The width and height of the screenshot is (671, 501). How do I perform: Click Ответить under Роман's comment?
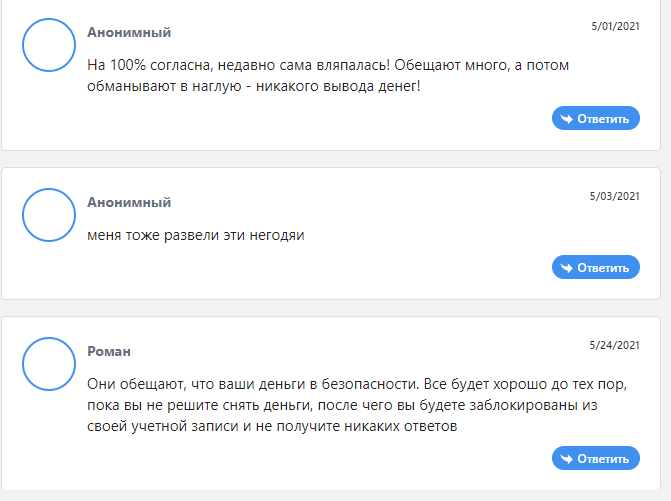[x=596, y=458]
